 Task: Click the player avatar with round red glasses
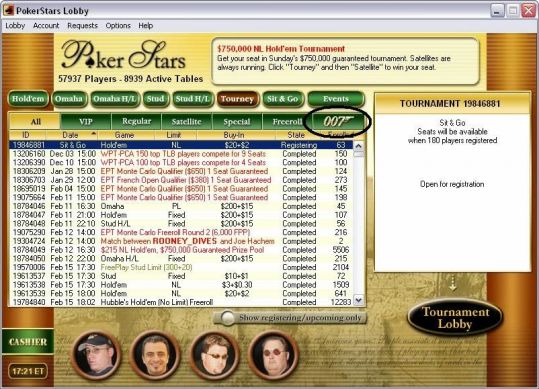[274, 355]
